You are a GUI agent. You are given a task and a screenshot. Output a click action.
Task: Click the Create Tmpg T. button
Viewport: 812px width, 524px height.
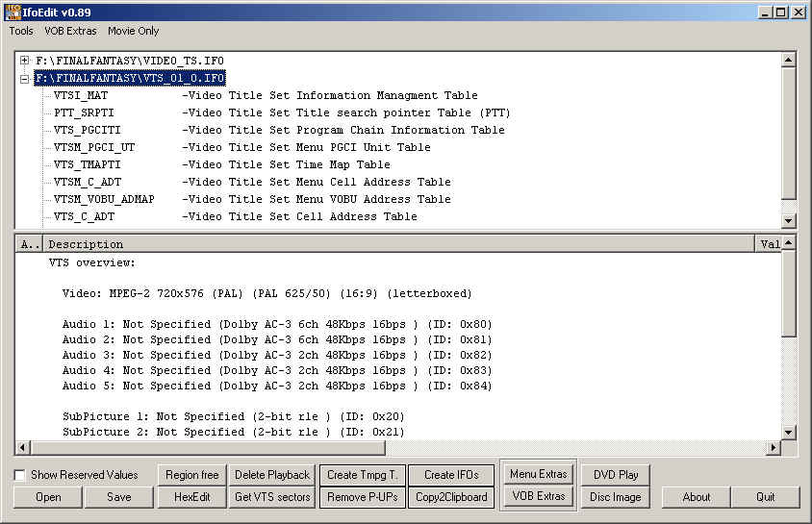362,475
